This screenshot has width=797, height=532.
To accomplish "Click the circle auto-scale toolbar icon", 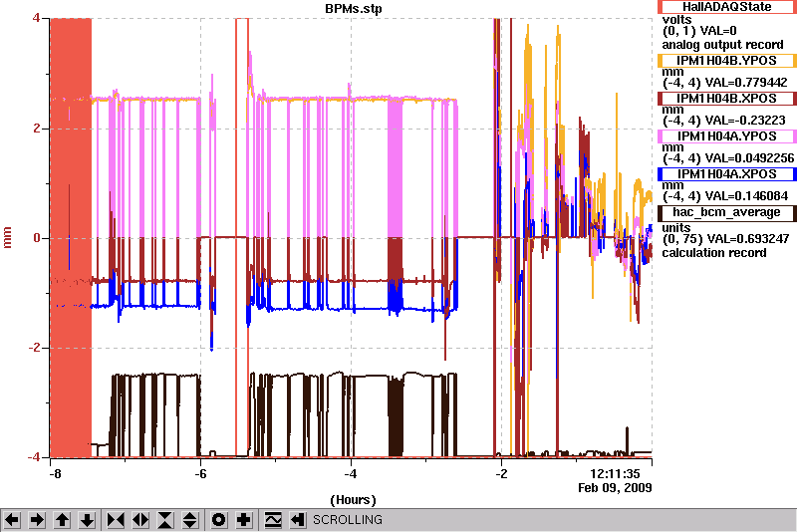I will click(x=219, y=520).
